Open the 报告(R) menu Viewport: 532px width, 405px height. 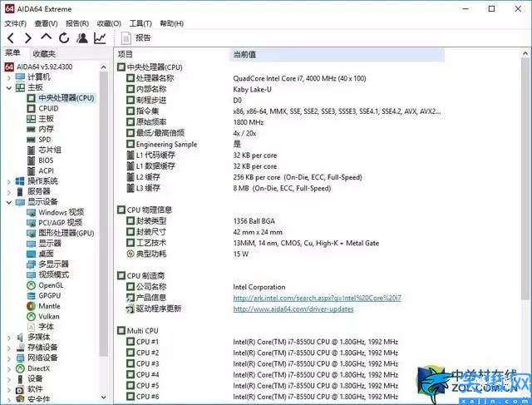tap(77, 23)
